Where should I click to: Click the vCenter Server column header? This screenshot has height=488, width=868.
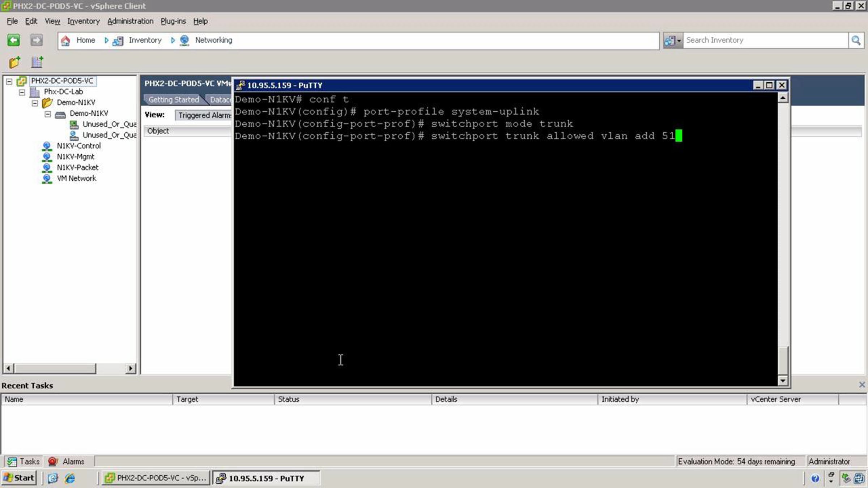click(x=792, y=399)
